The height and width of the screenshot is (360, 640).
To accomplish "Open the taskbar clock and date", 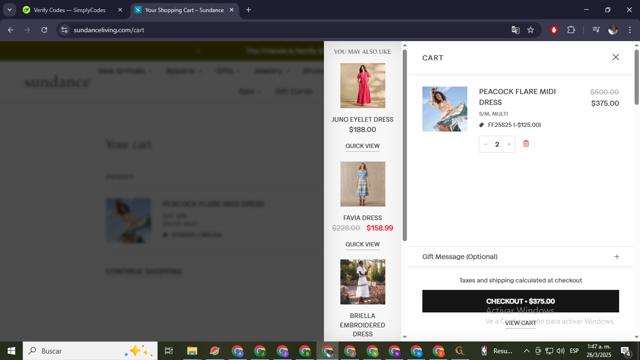I will click(599, 351).
